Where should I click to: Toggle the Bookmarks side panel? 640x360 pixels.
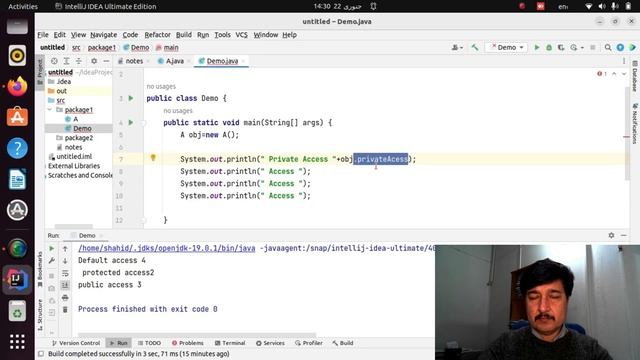pos(40,269)
